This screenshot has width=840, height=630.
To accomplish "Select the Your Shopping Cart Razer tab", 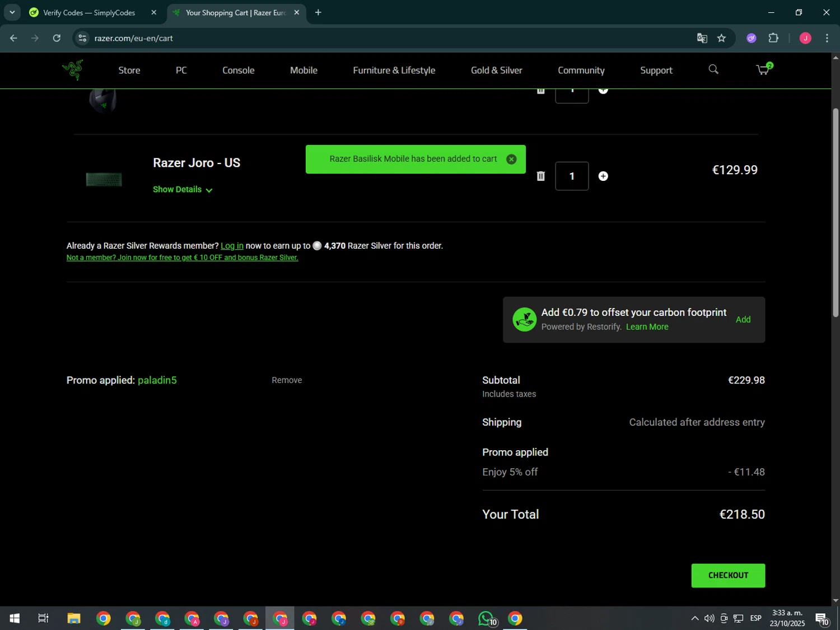I will [x=236, y=12].
